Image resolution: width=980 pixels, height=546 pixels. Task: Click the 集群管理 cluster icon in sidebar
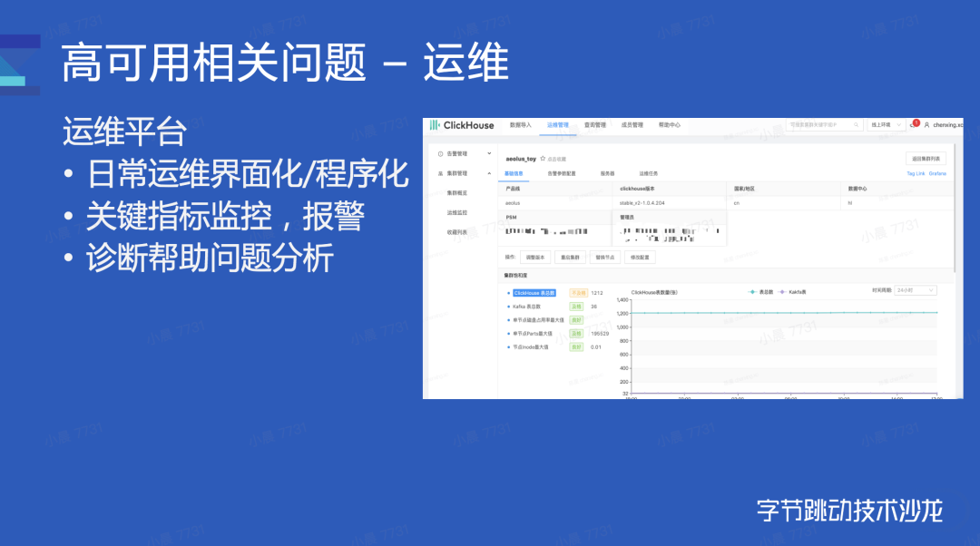[440, 173]
